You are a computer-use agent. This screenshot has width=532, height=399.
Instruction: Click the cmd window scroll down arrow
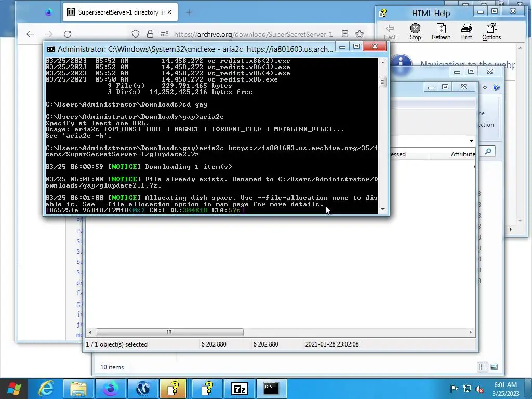pos(383,209)
